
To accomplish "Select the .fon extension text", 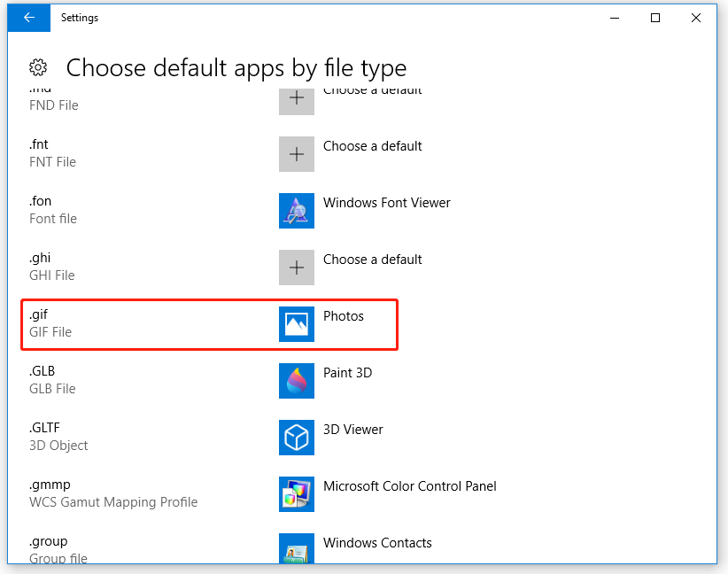I will click(x=41, y=201).
